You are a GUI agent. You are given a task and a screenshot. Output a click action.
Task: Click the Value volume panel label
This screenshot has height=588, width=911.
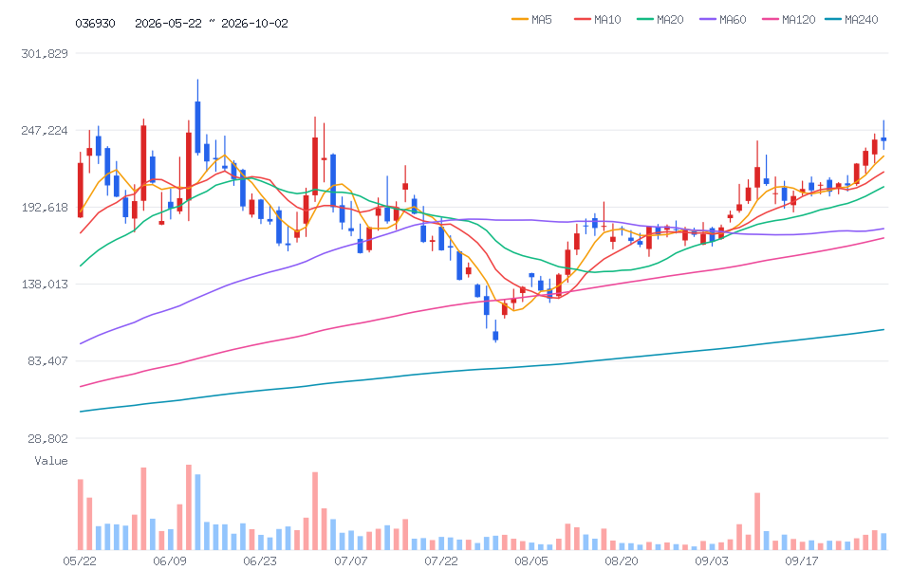click(51, 461)
